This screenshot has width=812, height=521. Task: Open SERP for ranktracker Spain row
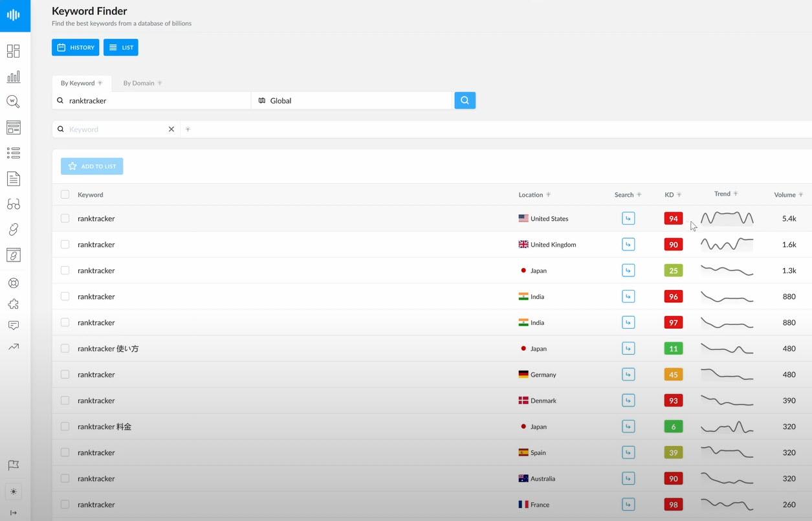[628, 452]
